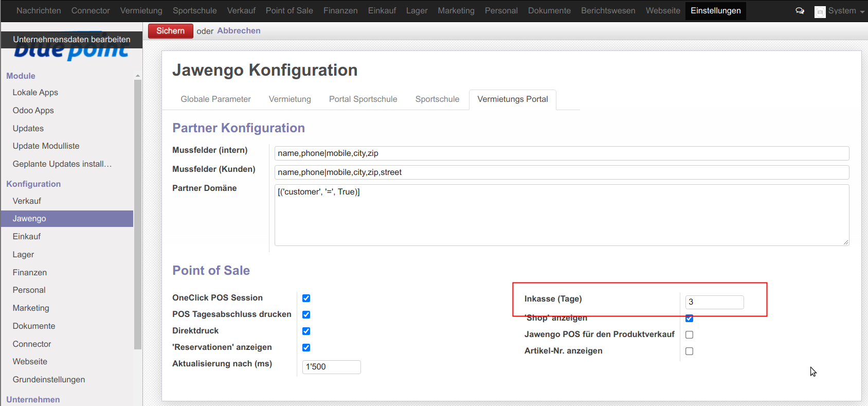
Task: Enable Jawengo POS für den Produktverkauf
Action: (x=689, y=335)
